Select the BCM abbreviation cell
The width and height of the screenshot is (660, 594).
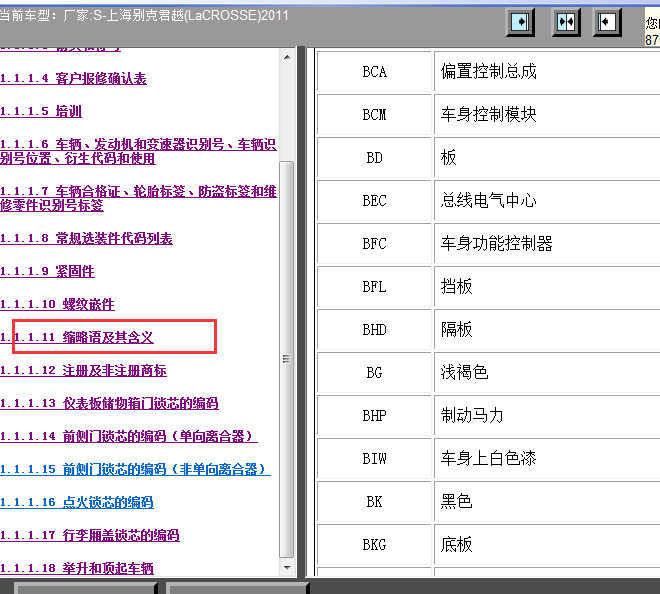375,115
